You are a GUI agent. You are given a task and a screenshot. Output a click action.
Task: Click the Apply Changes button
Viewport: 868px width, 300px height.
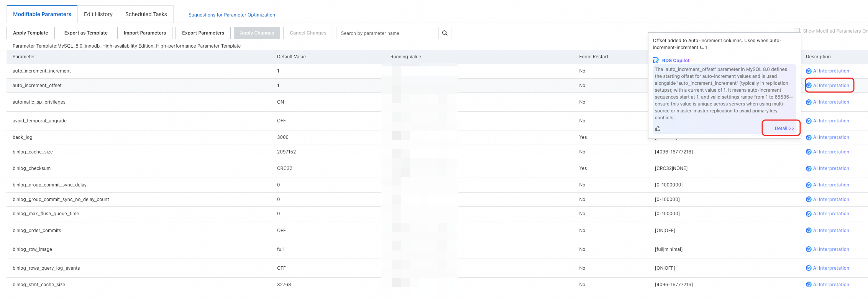(x=257, y=33)
